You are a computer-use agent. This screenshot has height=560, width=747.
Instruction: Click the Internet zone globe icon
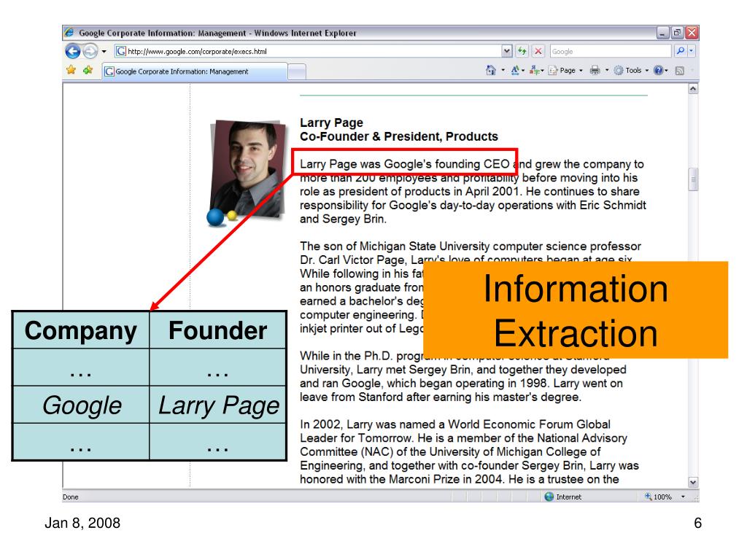549,497
